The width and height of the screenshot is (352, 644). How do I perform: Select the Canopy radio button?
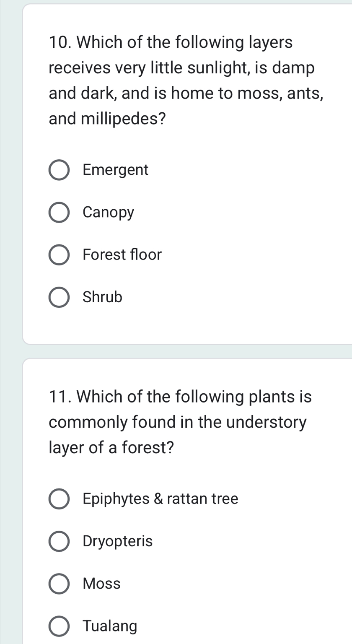point(59,212)
